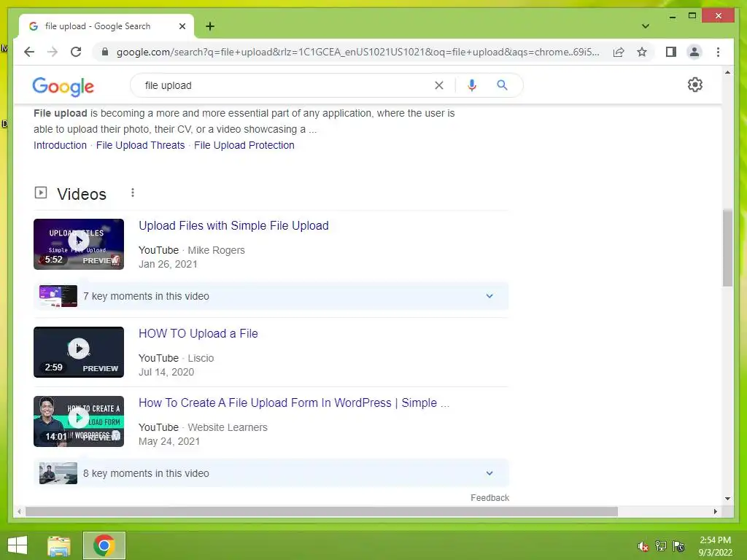
Task: Open the Chrome three-dot menu
Action: (718, 52)
